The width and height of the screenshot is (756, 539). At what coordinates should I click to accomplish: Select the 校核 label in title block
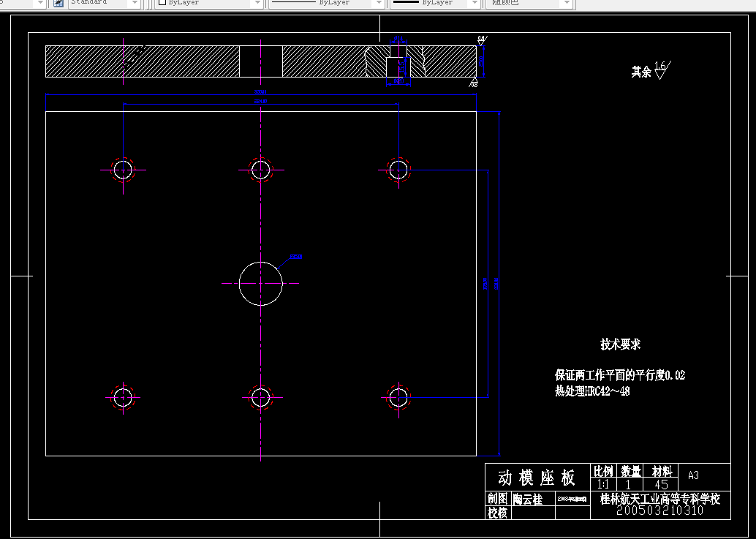coord(497,513)
